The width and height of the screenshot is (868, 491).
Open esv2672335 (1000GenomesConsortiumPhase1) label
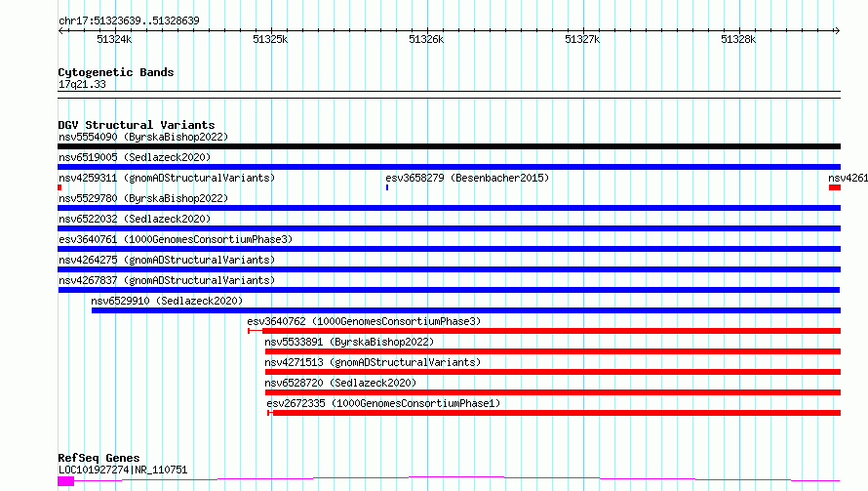[x=383, y=403]
